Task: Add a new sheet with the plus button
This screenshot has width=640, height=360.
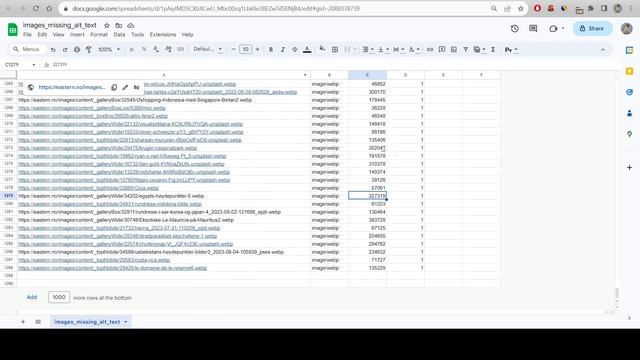Action: point(23,322)
